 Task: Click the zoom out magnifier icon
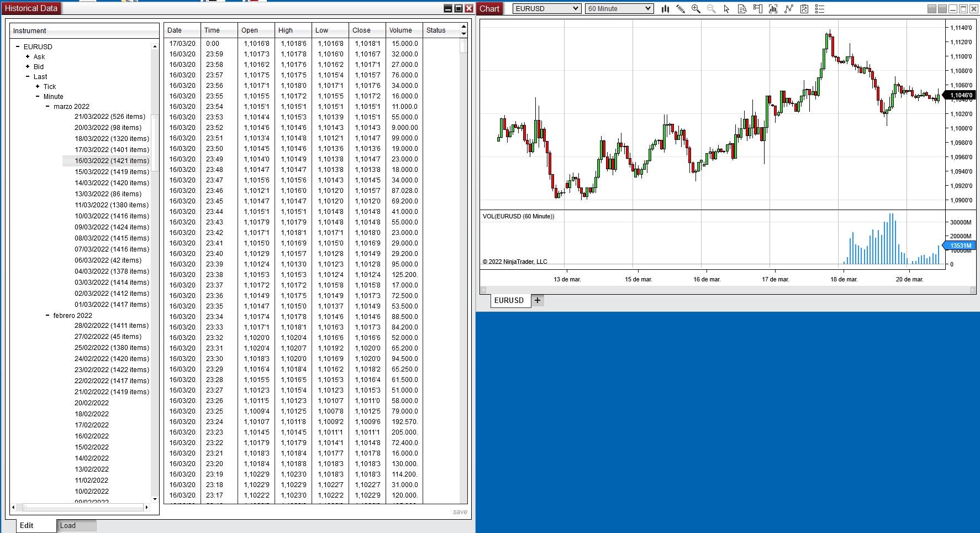(712, 9)
